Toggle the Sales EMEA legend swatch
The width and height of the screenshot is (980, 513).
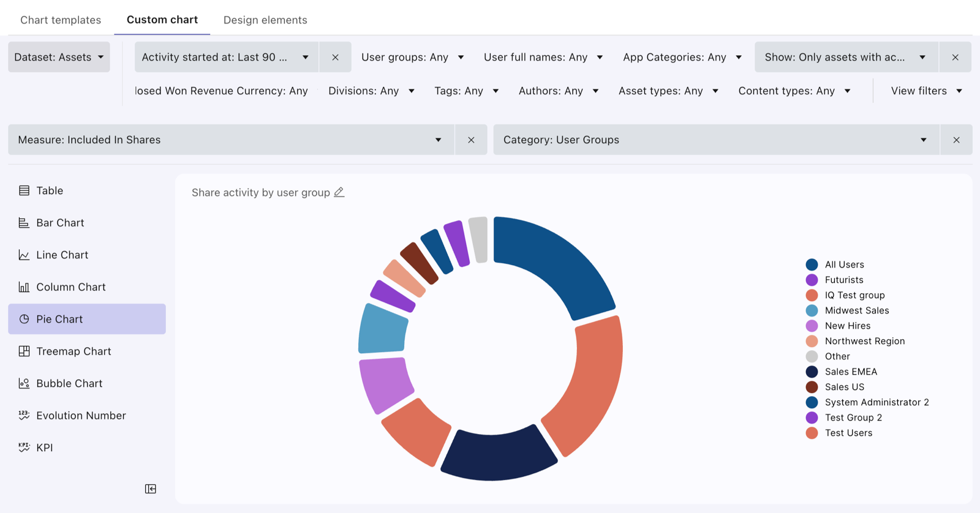point(812,372)
